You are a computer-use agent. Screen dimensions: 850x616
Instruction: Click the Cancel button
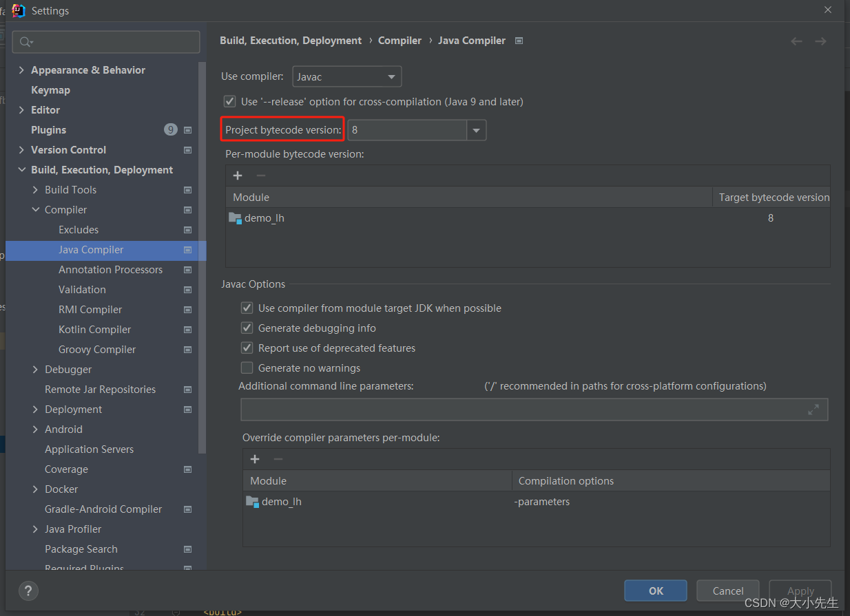click(x=728, y=591)
